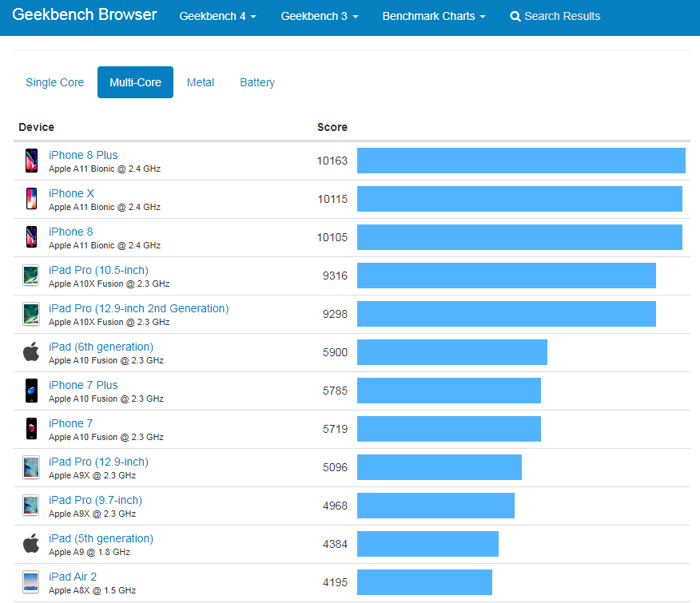Click the iPhone 7 score bar

coord(448,429)
